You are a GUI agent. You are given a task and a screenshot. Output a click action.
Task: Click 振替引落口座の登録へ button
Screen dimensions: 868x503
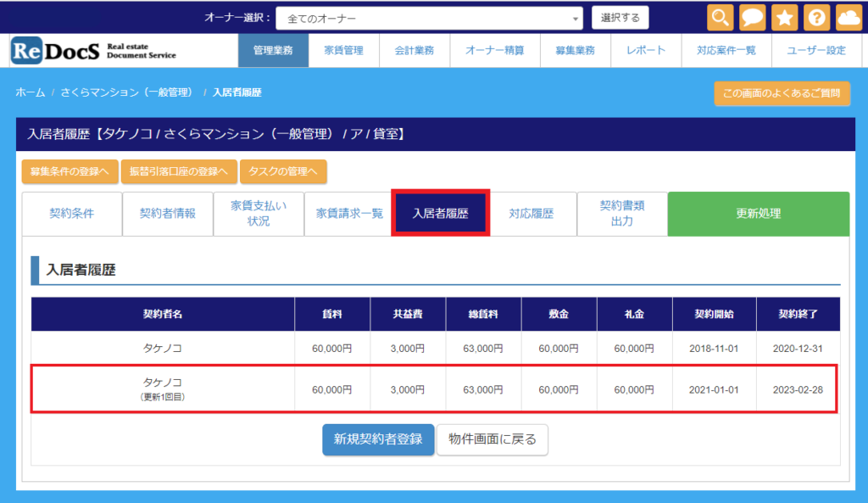coord(179,171)
